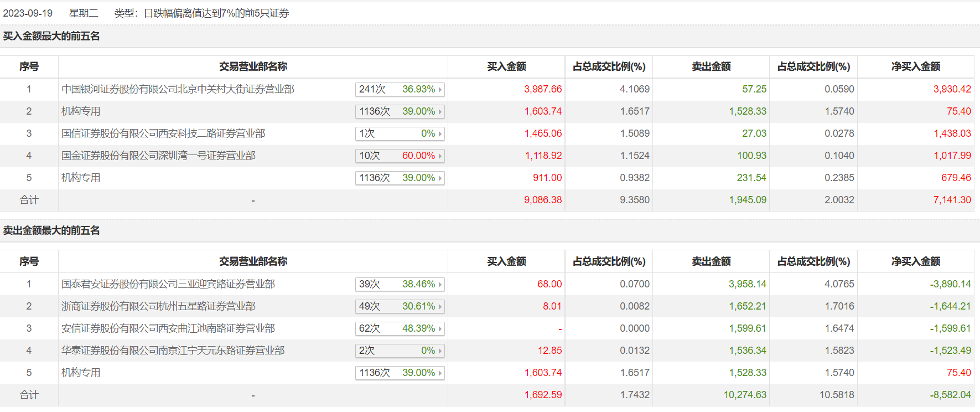Open 中国银河证券北京中关村大街证券营业部 link
The height and width of the screenshot is (412, 980).
tap(178, 89)
